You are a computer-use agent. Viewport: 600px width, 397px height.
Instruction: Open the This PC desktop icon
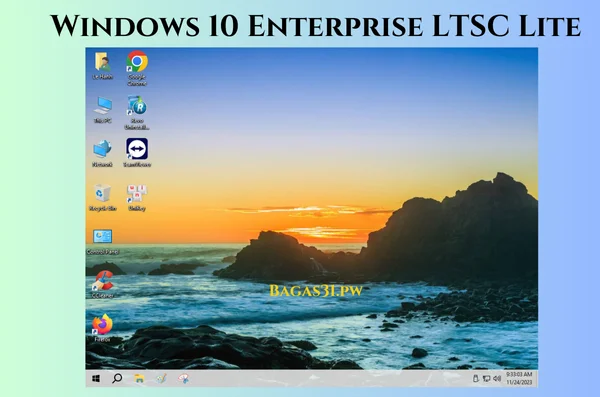(x=103, y=109)
